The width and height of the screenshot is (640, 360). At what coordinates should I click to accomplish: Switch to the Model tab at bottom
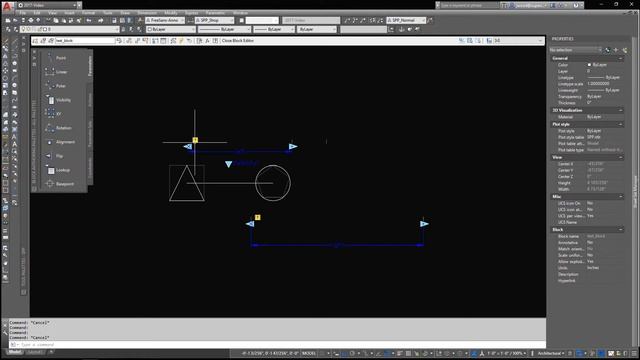tap(15, 352)
